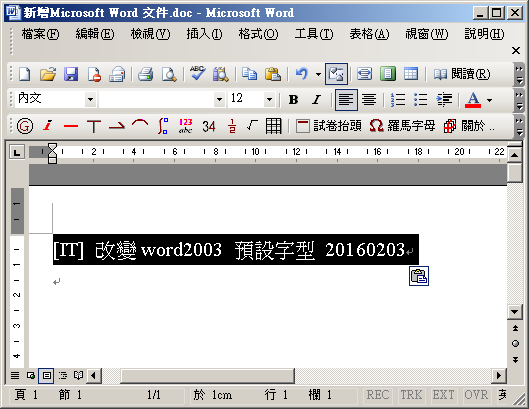Click the tab selector L button on ruler
The width and height of the screenshot is (529, 409).
coord(17,152)
